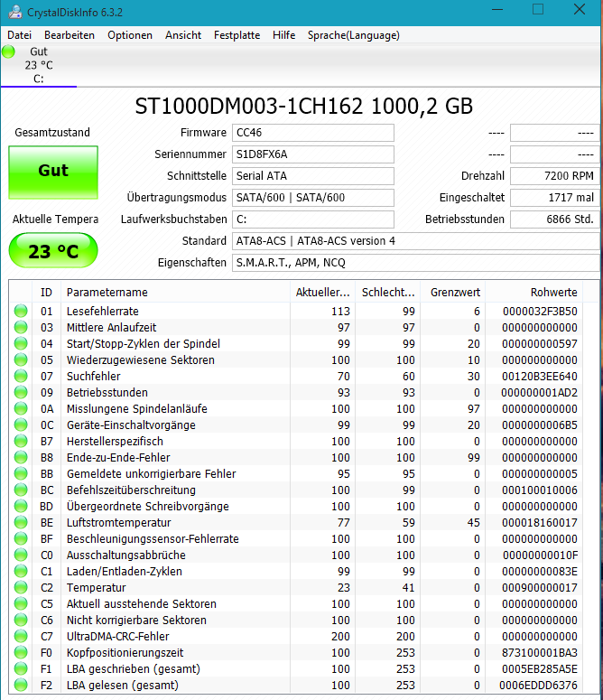This screenshot has height=700, width=603.
Task: Click status dot for Geräte-Einschaltvorgänge
Action: pyautogui.click(x=21, y=425)
